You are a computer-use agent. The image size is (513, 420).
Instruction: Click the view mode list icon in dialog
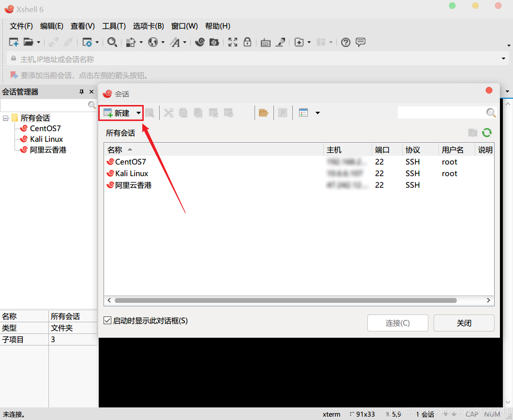pyautogui.click(x=303, y=113)
